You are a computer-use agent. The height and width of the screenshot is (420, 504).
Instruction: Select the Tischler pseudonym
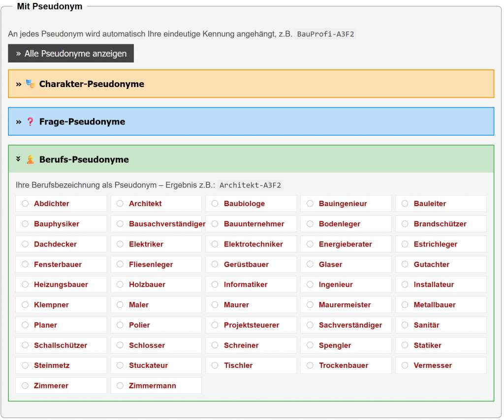pos(215,365)
